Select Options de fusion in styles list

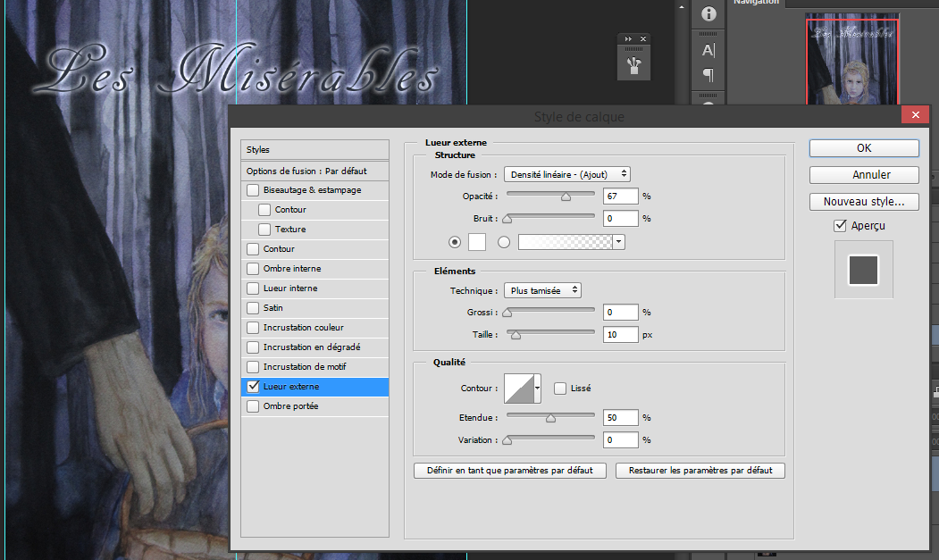306,171
